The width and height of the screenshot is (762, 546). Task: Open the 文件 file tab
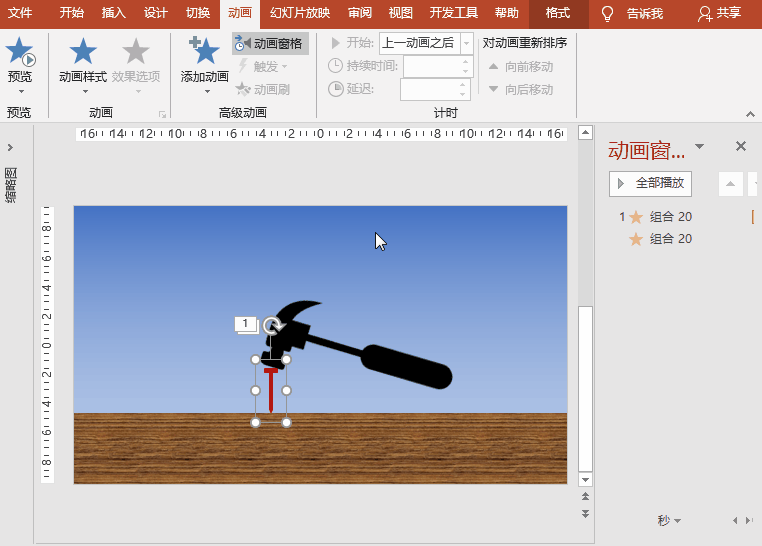(20, 13)
